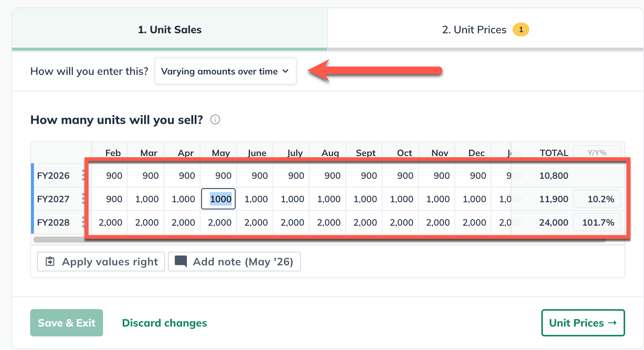
Task: Click the FY2028 row handle dots
Action: (x=83, y=222)
